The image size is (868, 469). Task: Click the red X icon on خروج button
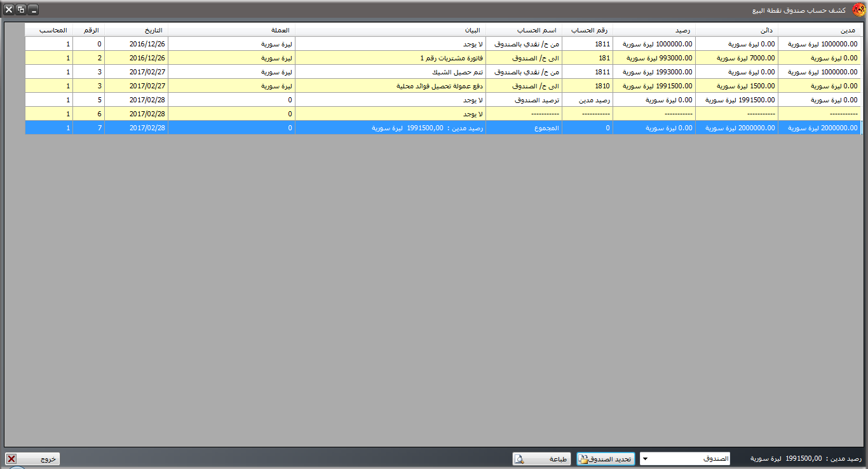(11, 459)
